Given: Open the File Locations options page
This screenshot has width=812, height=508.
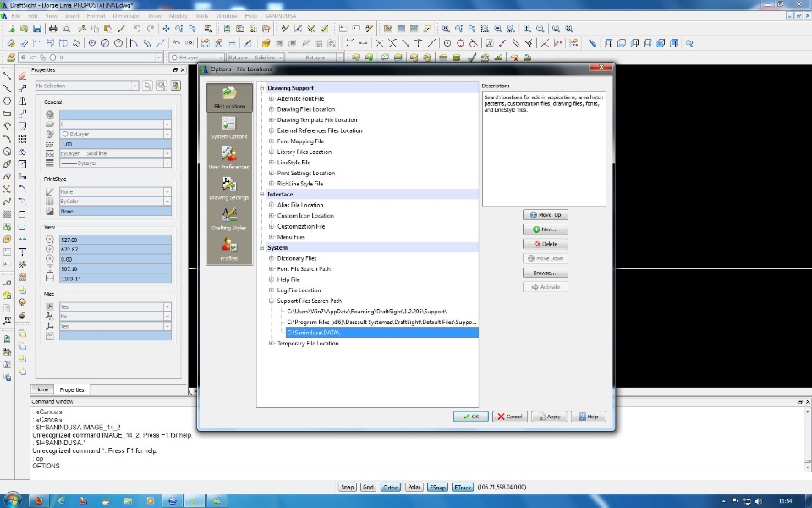Looking at the screenshot, I should 229,98.
